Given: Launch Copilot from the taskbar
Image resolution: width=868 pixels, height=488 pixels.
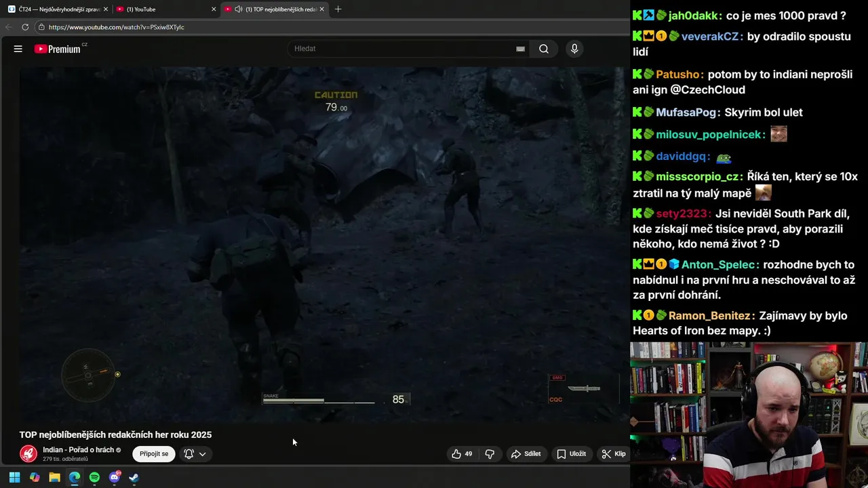Looking at the screenshot, I should 35,477.
